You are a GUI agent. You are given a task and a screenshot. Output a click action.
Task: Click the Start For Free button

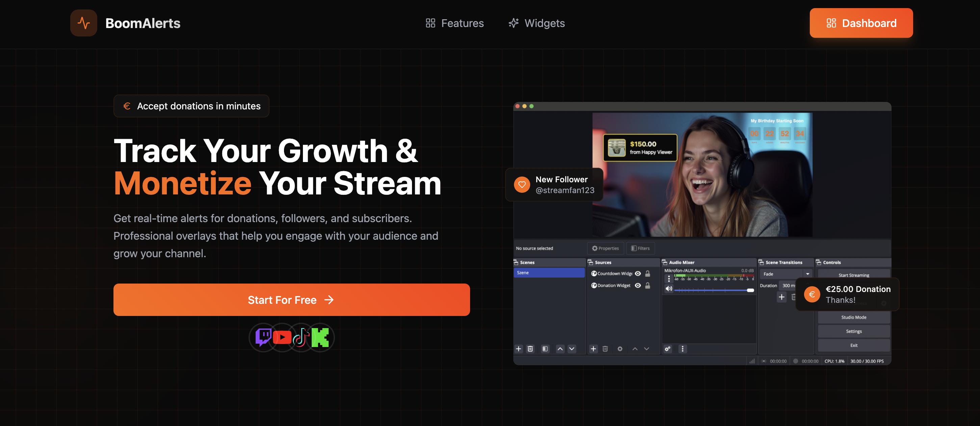pyautogui.click(x=291, y=300)
